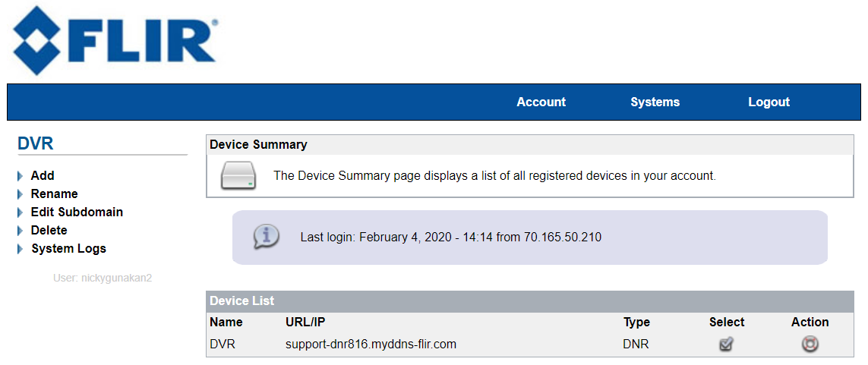The height and width of the screenshot is (365, 868).
Task: Toggle the Select checkbox for DVR device
Action: click(x=726, y=344)
